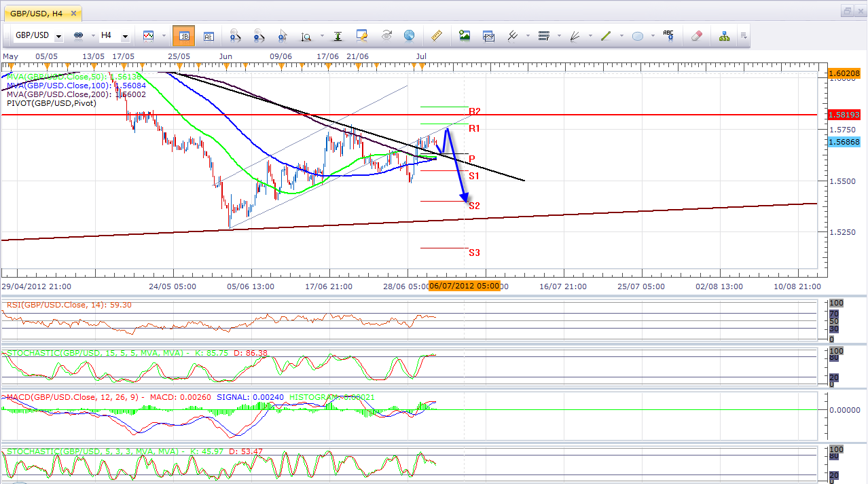Click the zoom in magnifier icon

[234, 35]
